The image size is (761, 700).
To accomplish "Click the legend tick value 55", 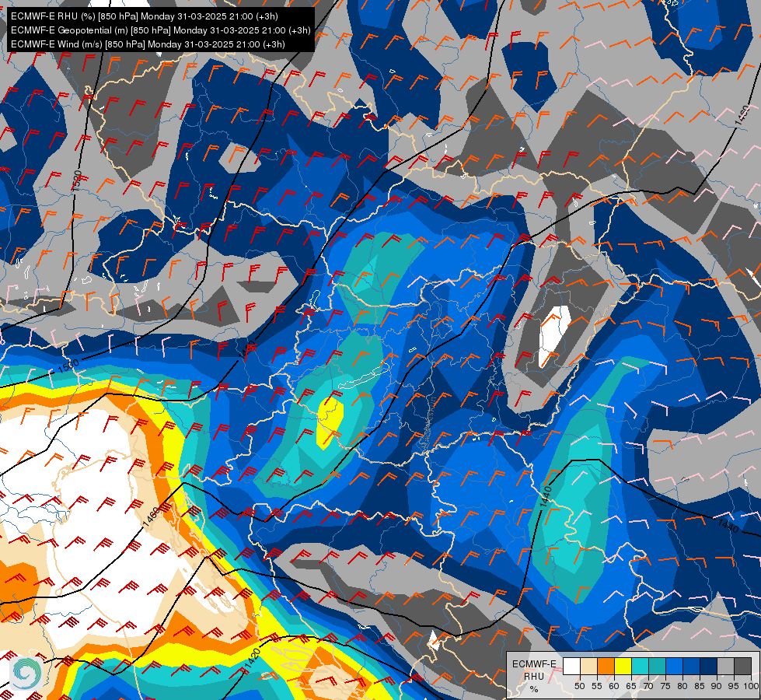I will [597, 686].
